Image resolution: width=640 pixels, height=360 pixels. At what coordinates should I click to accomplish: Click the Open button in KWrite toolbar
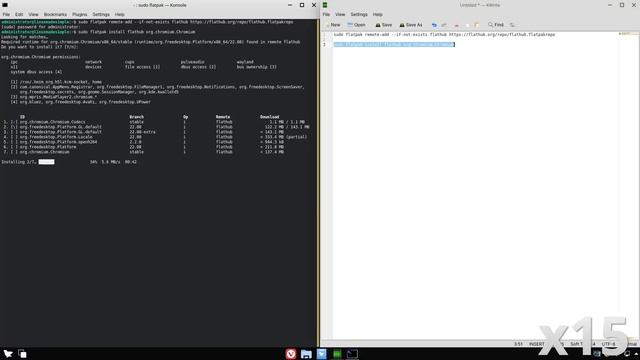click(356, 25)
